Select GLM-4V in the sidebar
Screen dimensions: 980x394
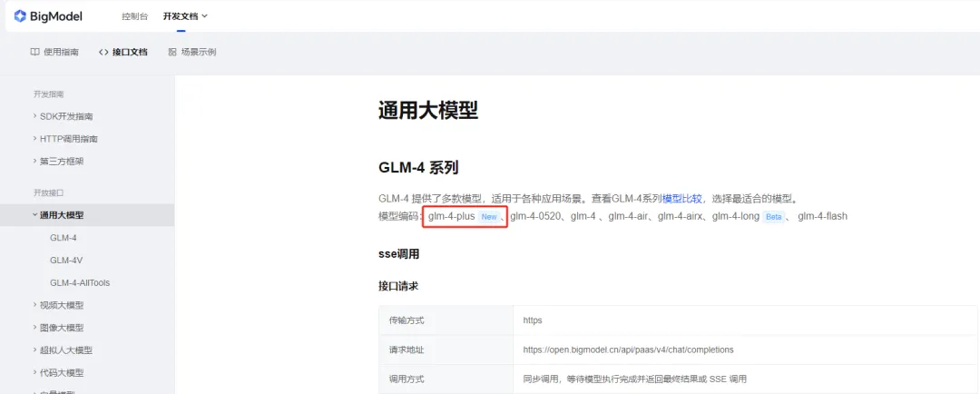tap(66, 261)
